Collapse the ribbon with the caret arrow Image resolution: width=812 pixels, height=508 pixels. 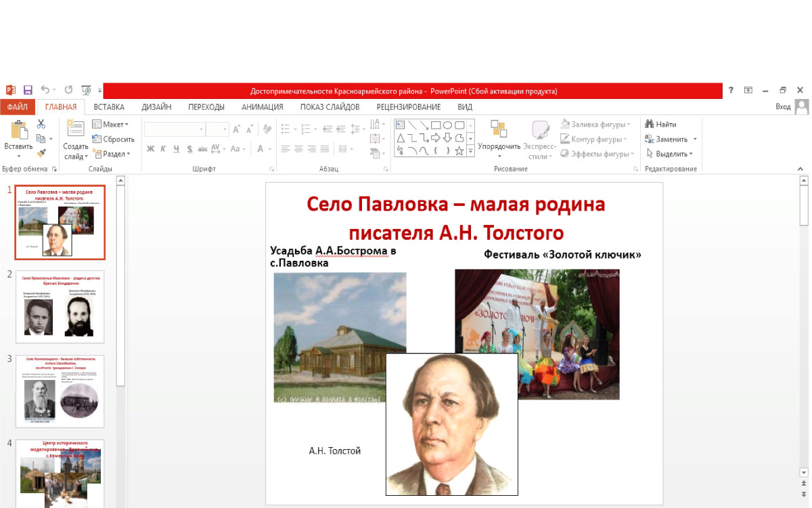(800, 169)
